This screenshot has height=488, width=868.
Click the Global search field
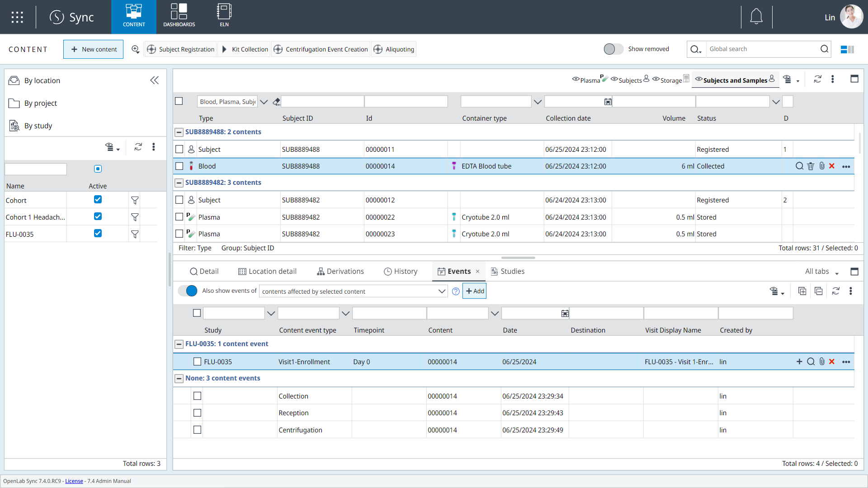click(x=763, y=49)
